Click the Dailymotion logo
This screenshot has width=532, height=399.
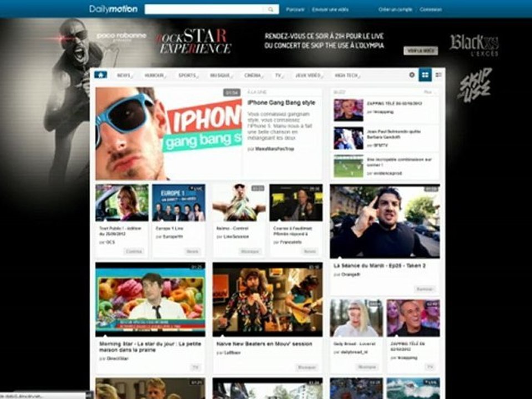tap(113, 9)
